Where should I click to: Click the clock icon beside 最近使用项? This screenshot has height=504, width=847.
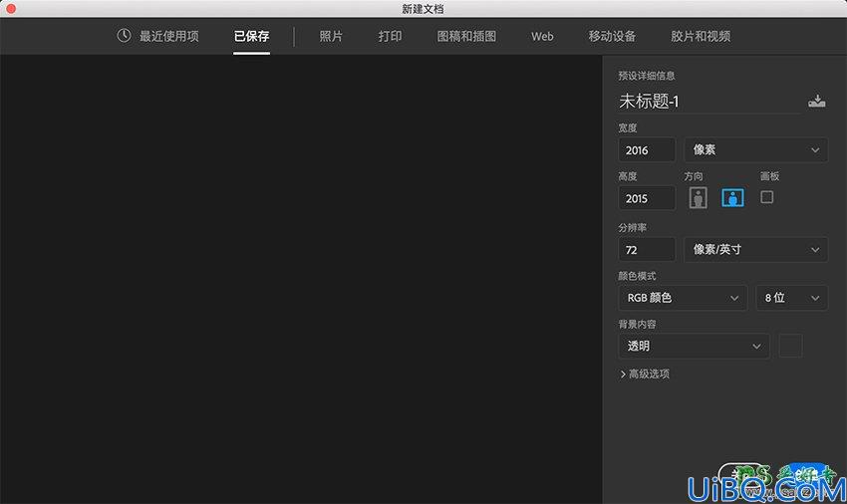pyautogui.click(x=124, y=36)
